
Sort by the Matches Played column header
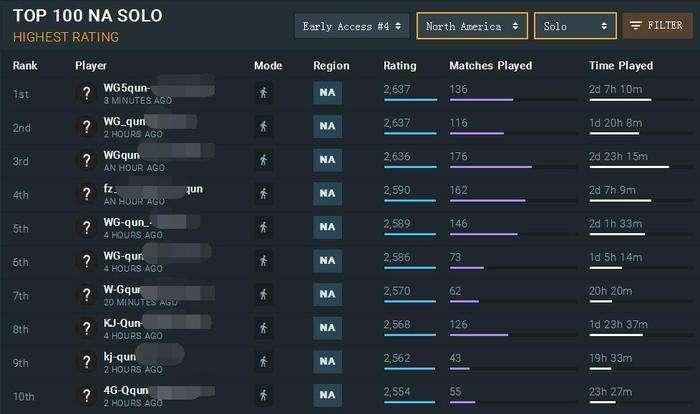(490, 66)
